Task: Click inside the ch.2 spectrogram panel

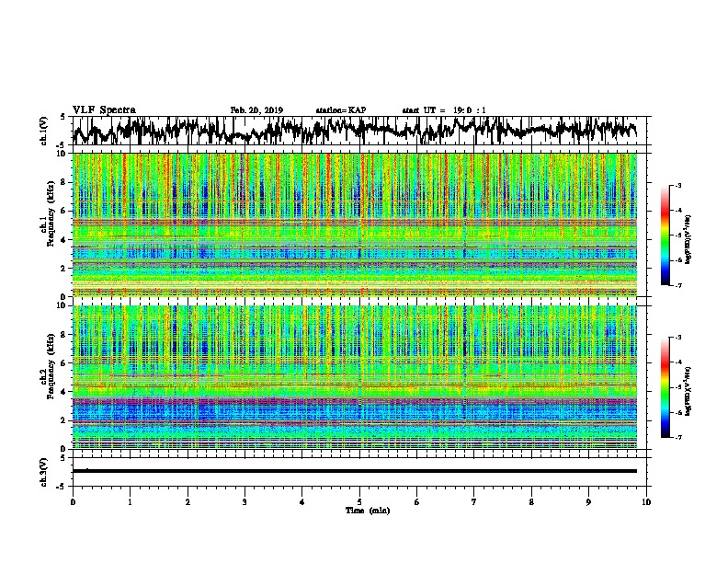Action: [x=355, y=377]
